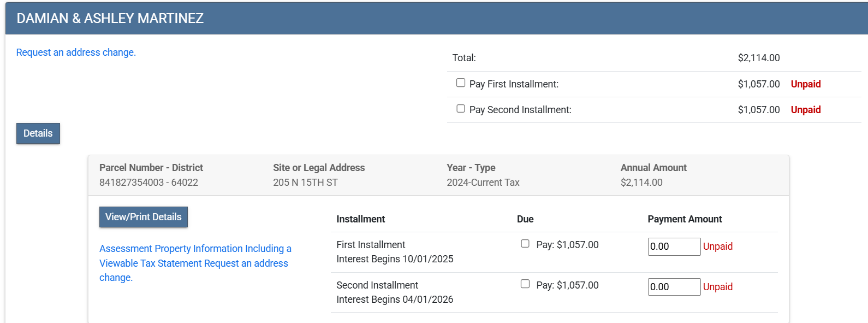
Task: Click Interest Begins 10/01/2025 text
Action: (395, 259)
